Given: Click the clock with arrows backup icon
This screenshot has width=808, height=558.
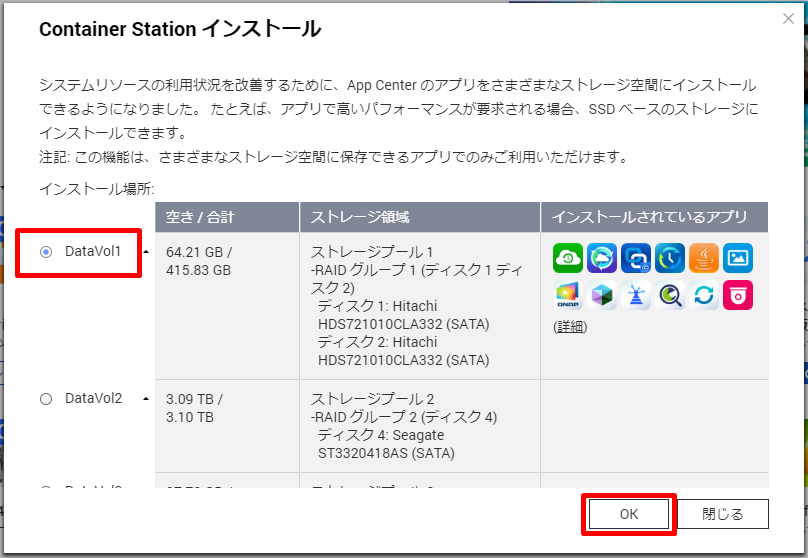Looking at the screenshot, I should coord(669,258).
